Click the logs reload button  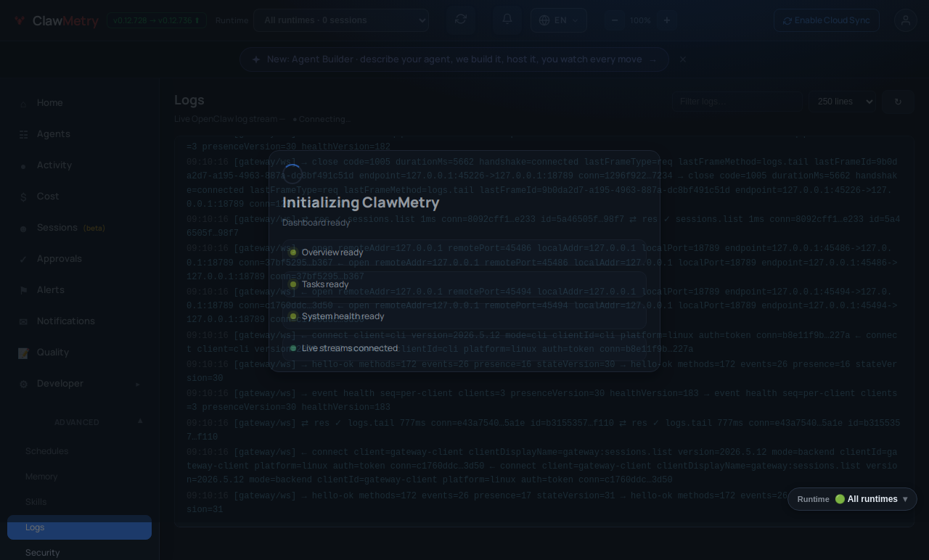898,102
